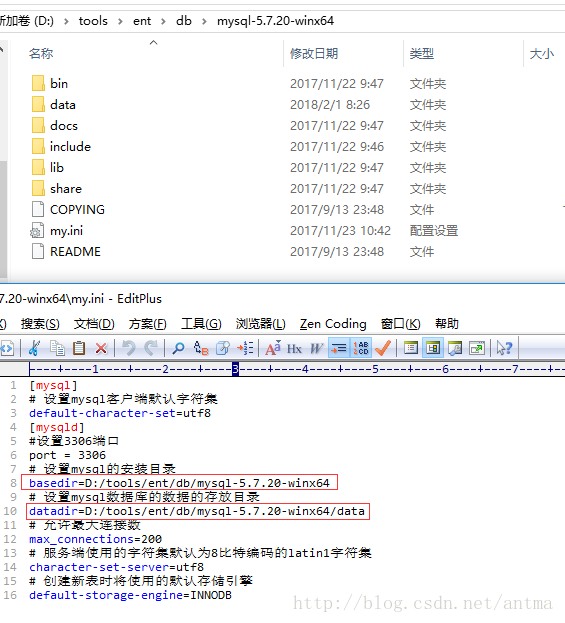Click the Go to Line icon
This screenshot has width=565, height=623.
click(245, 348)
